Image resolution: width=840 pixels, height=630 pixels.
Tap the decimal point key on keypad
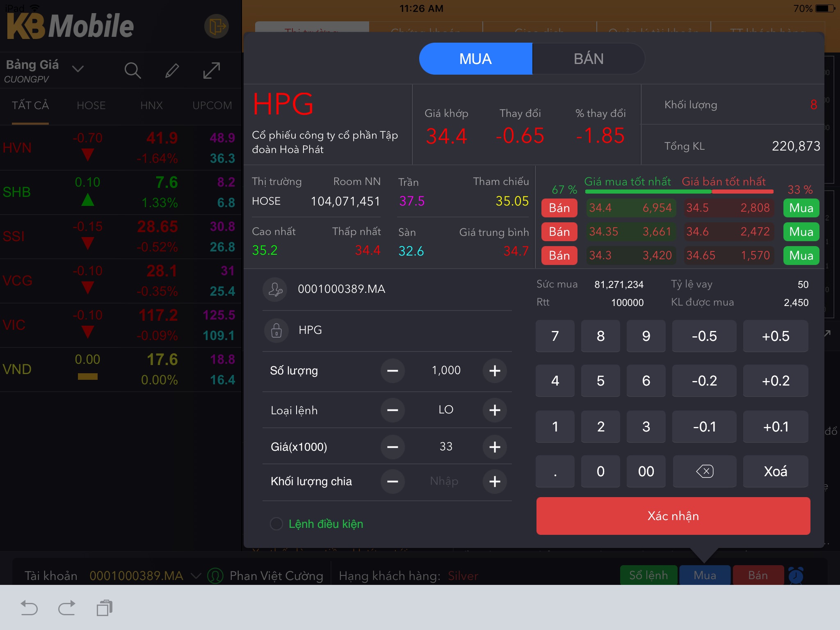coord(555,471)
